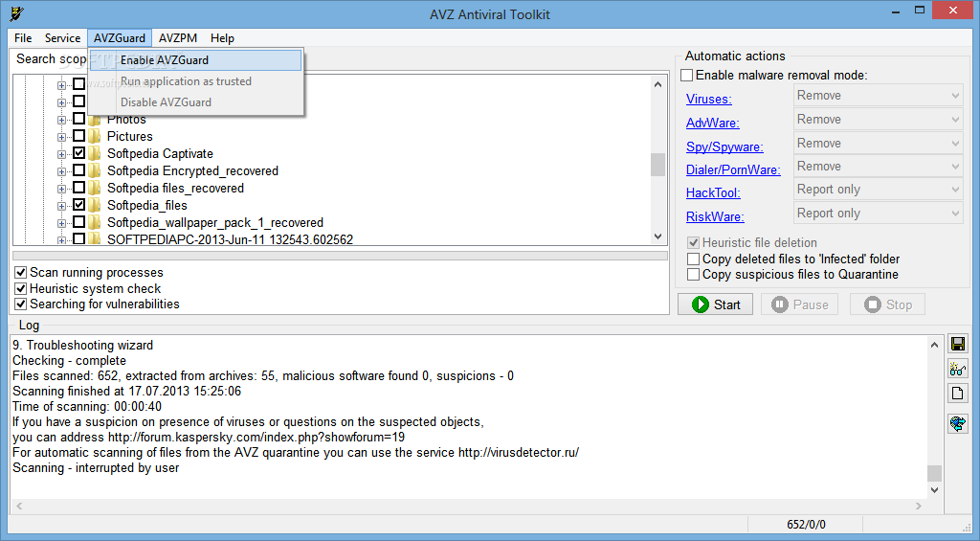The width and height of the screenshot is (980, 541).
Task: Open the HackTool link
Action: (x=713, y=192)
